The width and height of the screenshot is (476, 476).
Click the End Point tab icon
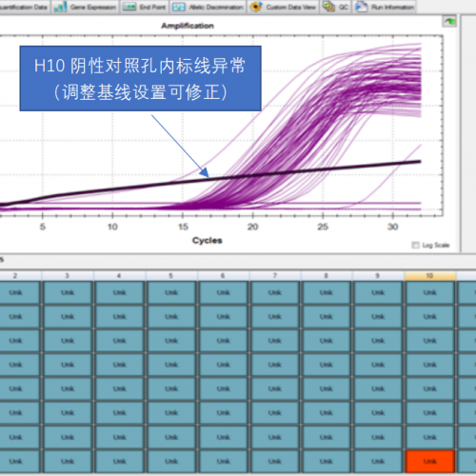pyautogui.click(x=129, y=7)
